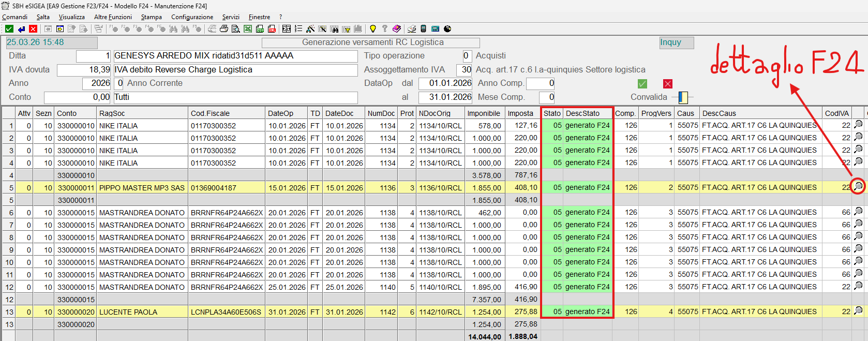Open the Servizi menu
This screenshot has height=341, width=868.
coord(231,17)
